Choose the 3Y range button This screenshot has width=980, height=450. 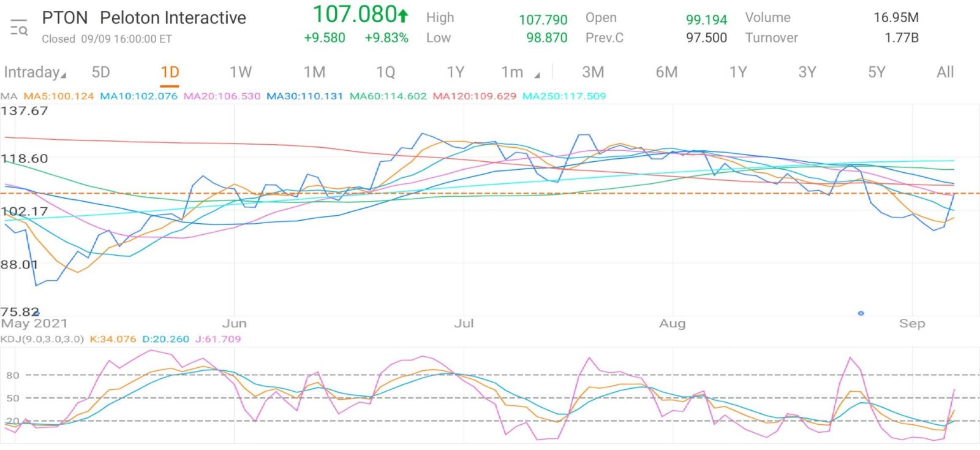click(807, 72)
